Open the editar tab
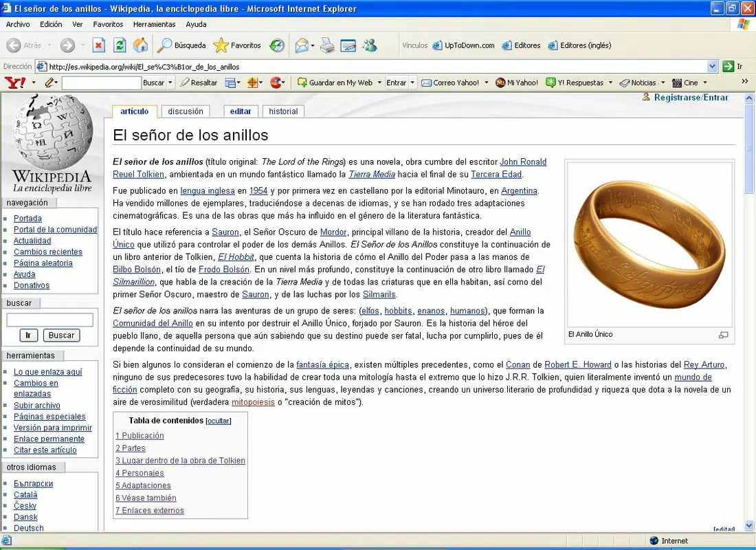756x550 pixels. 241,111
